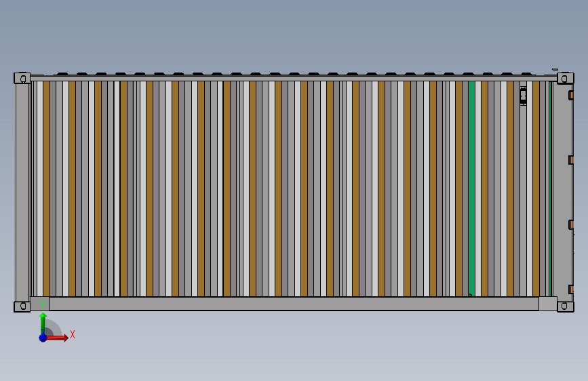Viewport: 588px width, 381px height.
Task: Click the green Y axis arrow of the triad
Action: pyautogui.click(x=43, y=323)
